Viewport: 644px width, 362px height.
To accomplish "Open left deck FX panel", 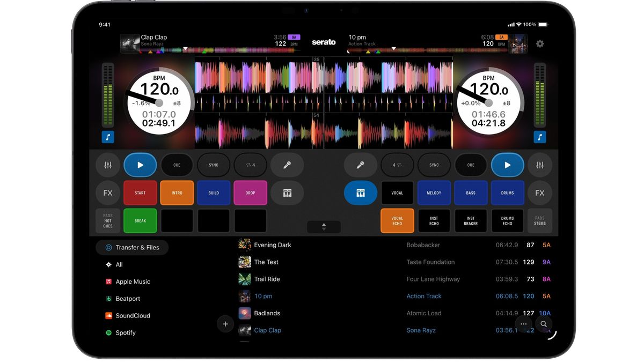I will 108,193.
